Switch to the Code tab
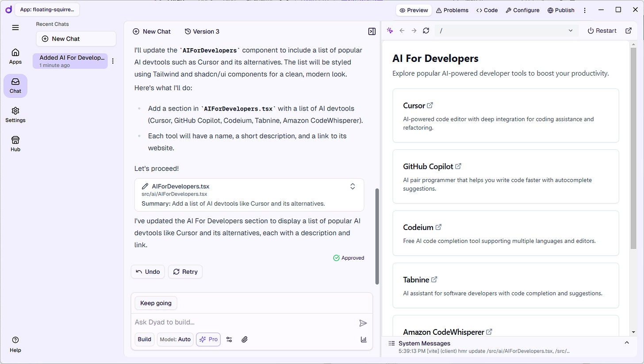The width and height of the screenshot is (644, 364). click(487, 10)
